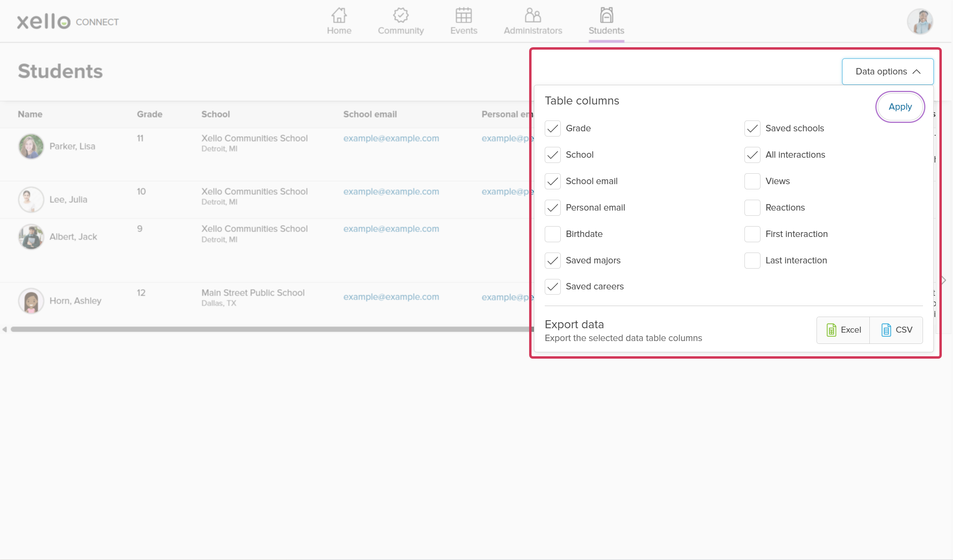953x560 pixels.
Task: Open the profile avatar menu
Action: tap(919, 21)
